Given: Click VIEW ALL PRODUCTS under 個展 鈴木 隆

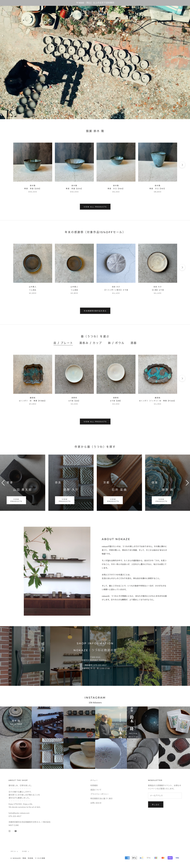Looking at the screenshot, I should point(95,207).
